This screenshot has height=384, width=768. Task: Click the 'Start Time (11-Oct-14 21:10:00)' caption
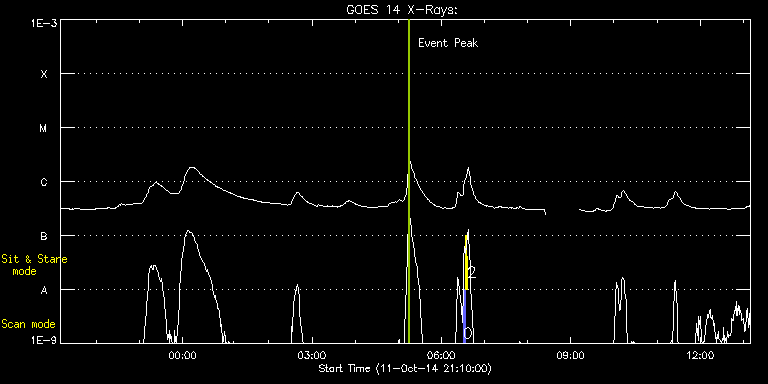pos(406,368)
